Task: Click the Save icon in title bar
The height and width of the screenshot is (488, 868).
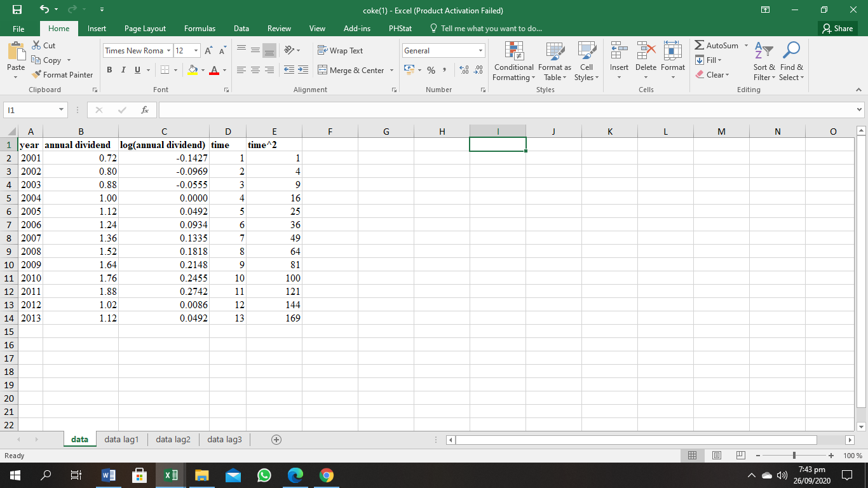Action: click(x=17, y=10)
